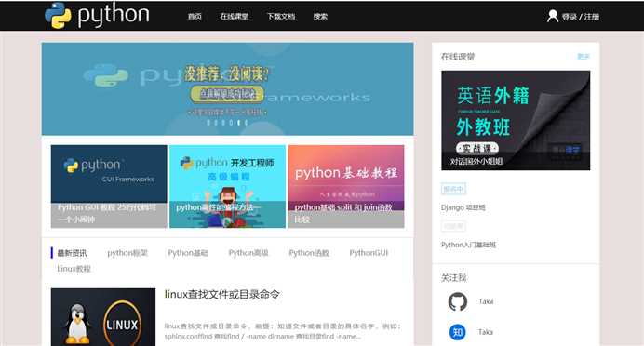
Task: Click the more link beside 在线课堂
Action: (x=584, y=56)
